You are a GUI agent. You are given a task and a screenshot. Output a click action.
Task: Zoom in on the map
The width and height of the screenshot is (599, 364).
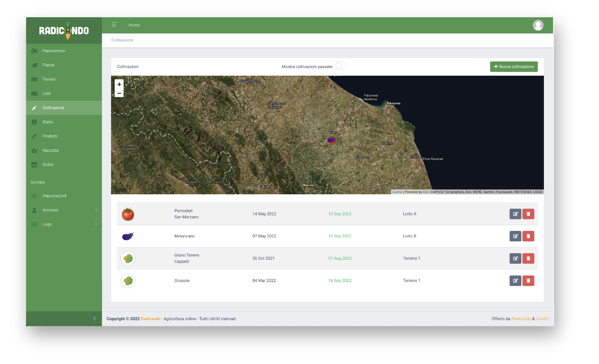pyautogui.click(x=119, y=84)
